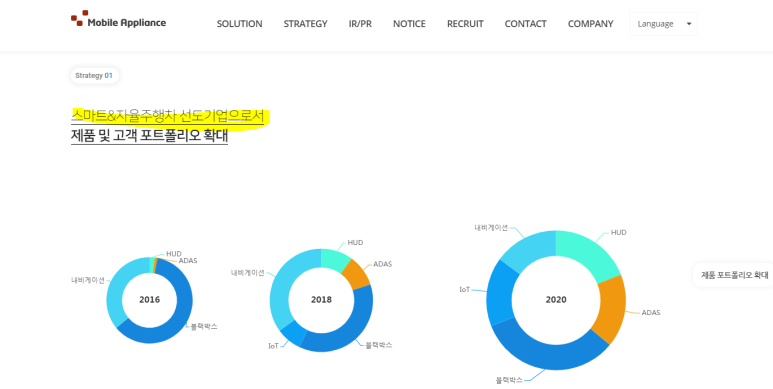
Task: Go to the IR/PR menu
Action: [360, 24]
